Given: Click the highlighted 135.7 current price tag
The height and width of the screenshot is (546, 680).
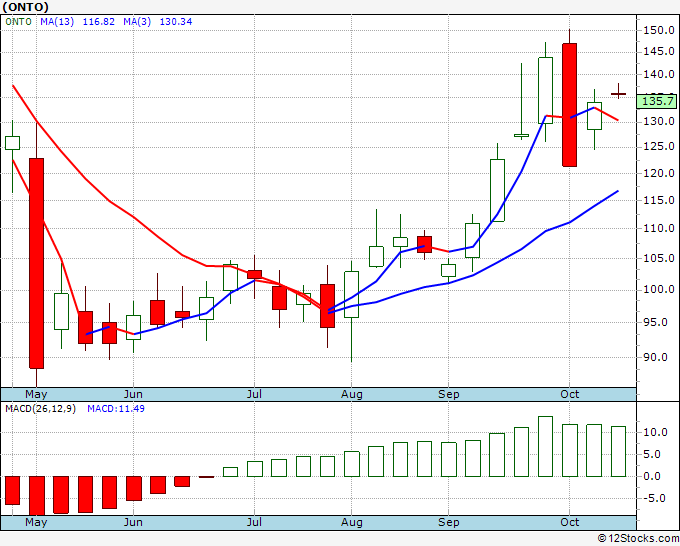Looking at the screenshot, I should click(x=658, y=101).
